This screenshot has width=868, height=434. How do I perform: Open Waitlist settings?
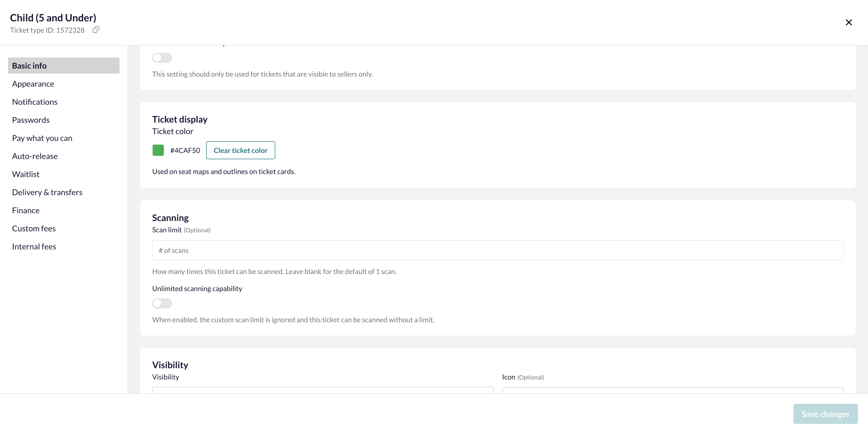[26, 174]
